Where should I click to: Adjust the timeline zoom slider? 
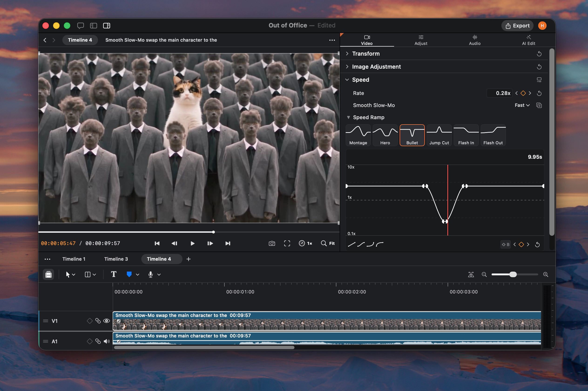513,274
